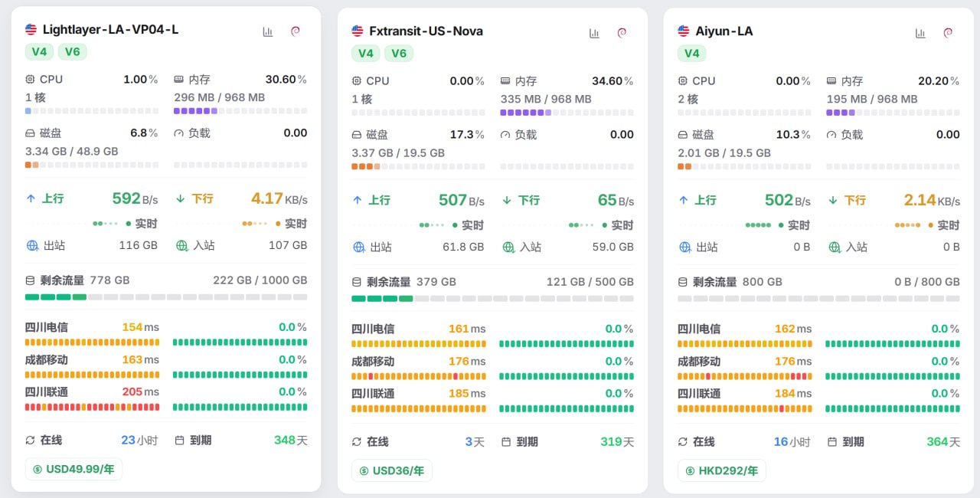Click the 2.01 GB / 19.5 GB disk usage
The width and height of the screenshot is (980, 498).
pos(724,152)
